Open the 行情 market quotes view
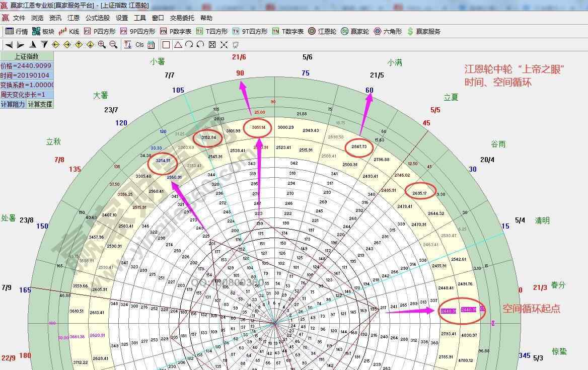Viewport: 588px width, 370px height. (17, 32)
